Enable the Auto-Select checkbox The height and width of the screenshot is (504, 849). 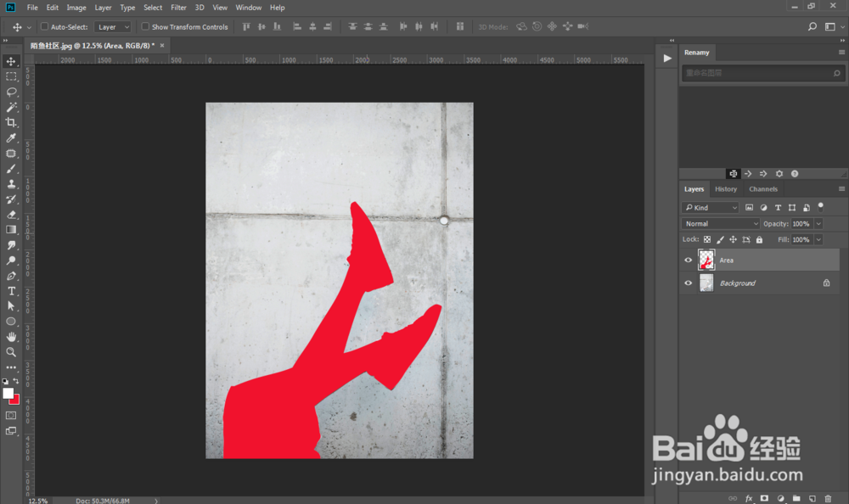[44, 26]
